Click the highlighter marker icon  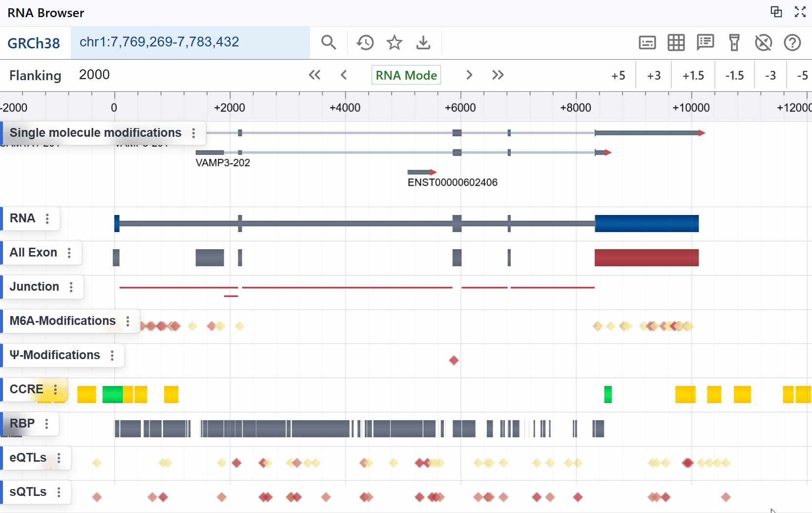tap(734, 43)
